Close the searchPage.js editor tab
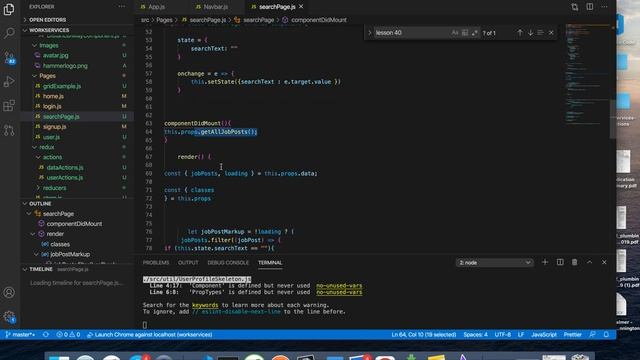Viewport: 640px width, 360px height. click(x=301, y=7)
